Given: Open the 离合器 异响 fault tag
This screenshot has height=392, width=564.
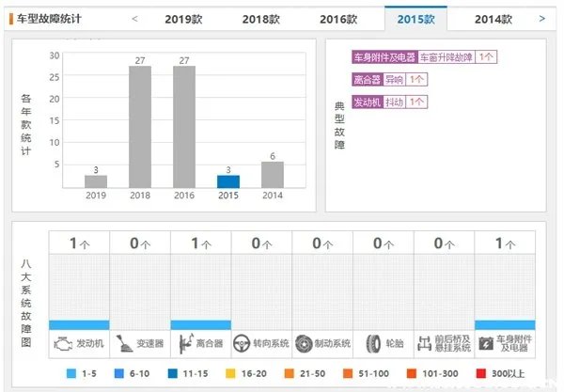Looking at the screenshot, I should (x=395, y=79).
